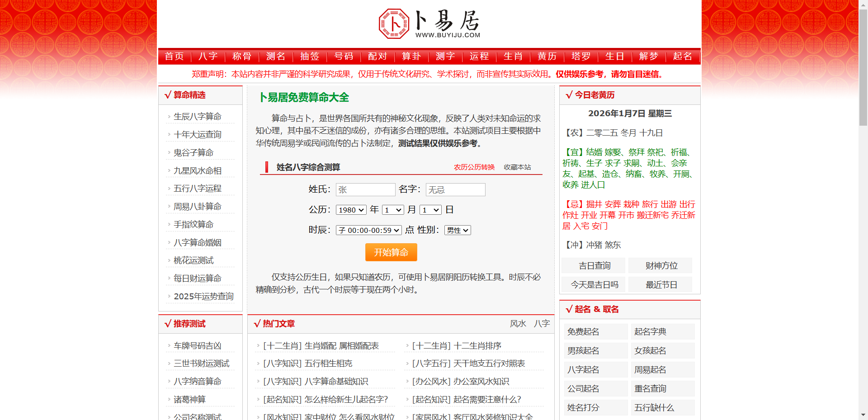Open the 性别 gender dropdown

tap(457, 230)
